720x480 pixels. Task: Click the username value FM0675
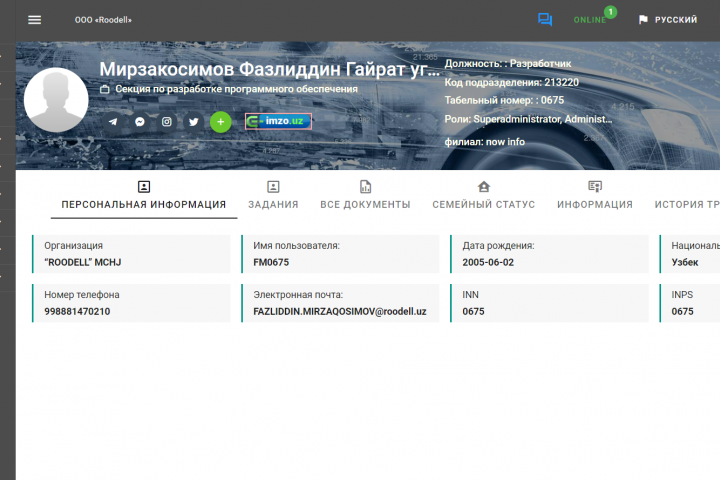271,262
